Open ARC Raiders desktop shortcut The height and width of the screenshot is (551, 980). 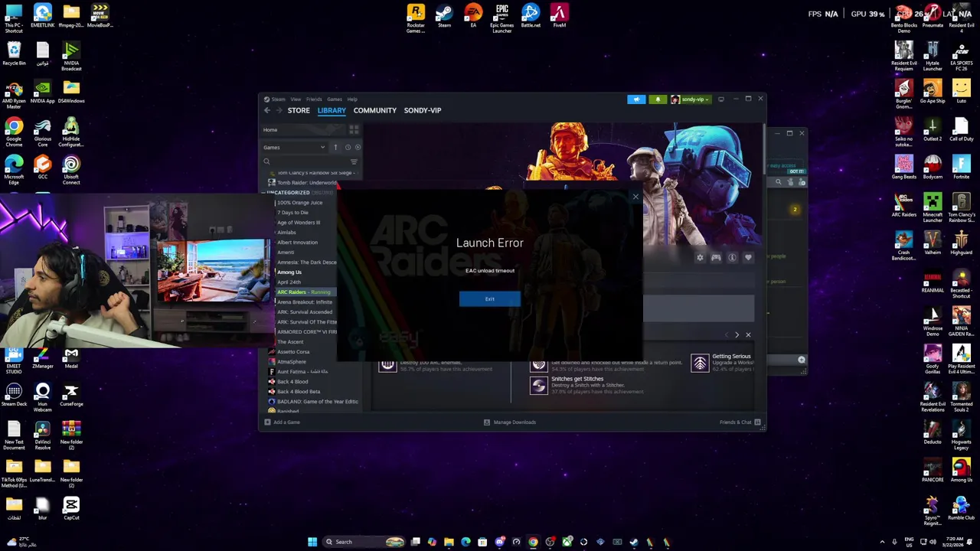pyautogui.click(x=904, y=205)
